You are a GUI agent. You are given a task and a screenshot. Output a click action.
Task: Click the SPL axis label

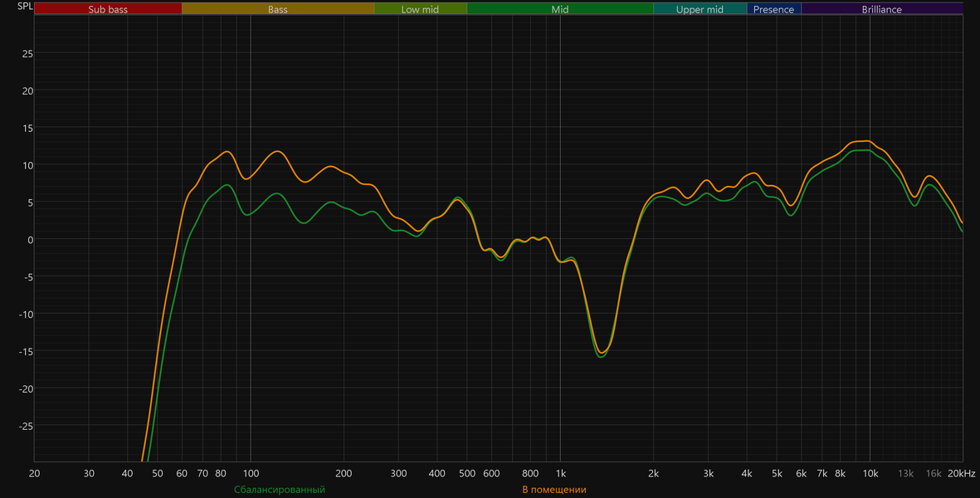coord(25,7)
